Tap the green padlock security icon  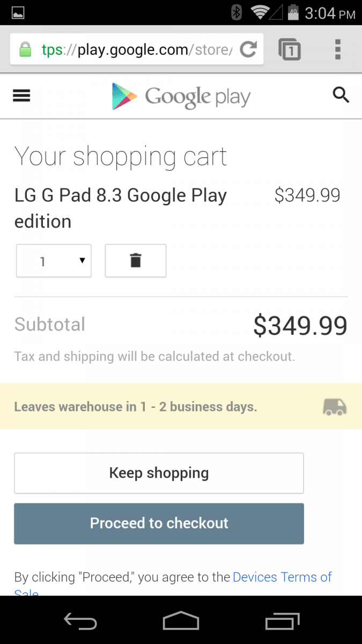[25, 50]
